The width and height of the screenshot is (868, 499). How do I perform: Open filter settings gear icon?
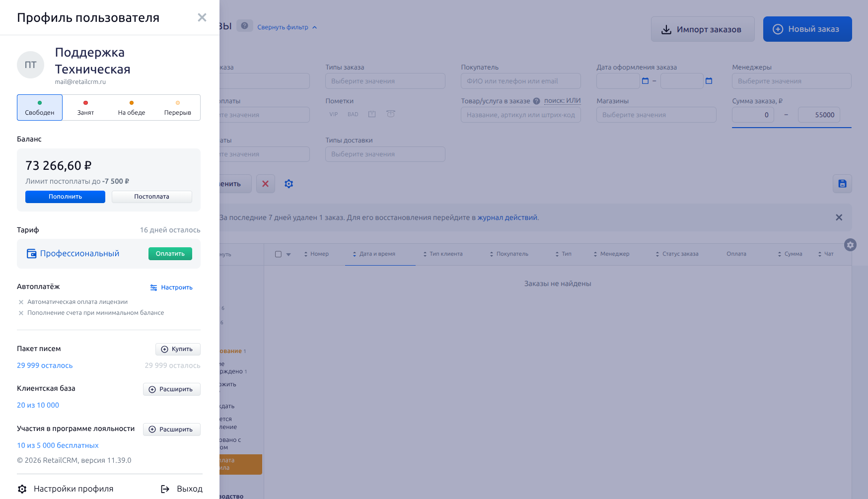tap(289, 184)
